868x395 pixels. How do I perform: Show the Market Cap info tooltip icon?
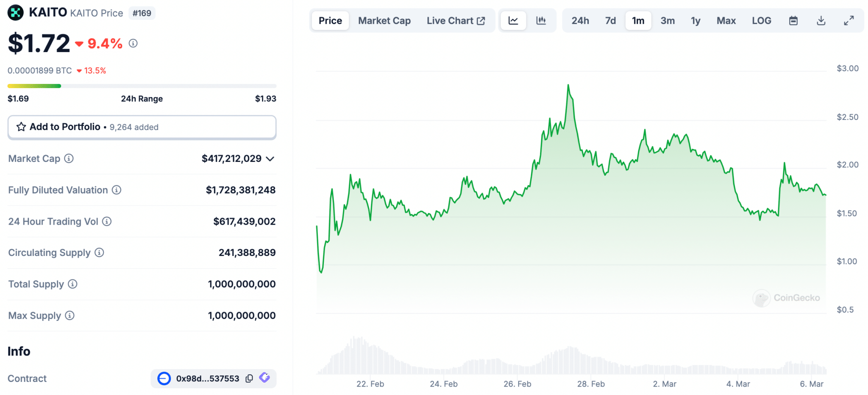point(69,159)
